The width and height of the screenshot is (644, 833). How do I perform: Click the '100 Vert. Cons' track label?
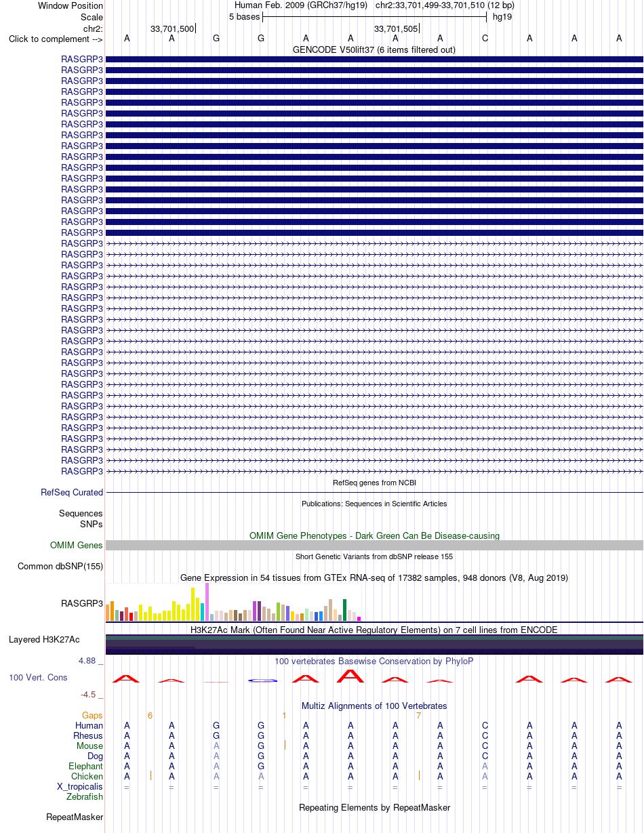38,677
